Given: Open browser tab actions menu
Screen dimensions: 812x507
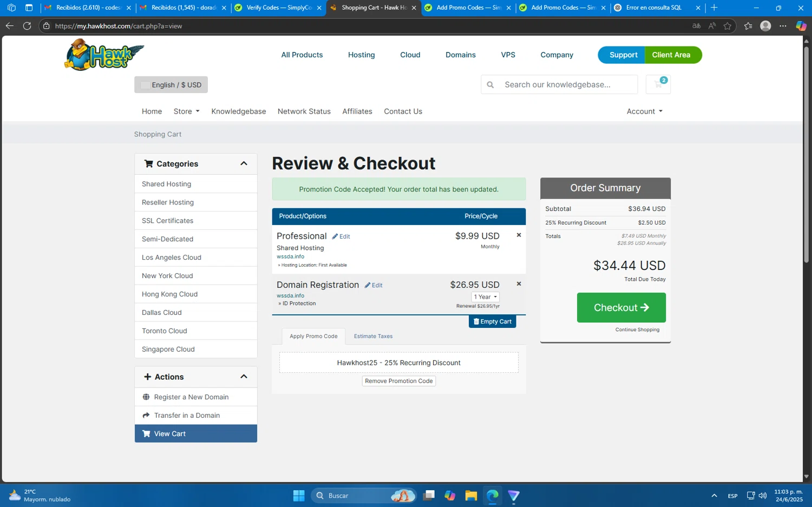Looking at the screenshot, I should point(29,8).
